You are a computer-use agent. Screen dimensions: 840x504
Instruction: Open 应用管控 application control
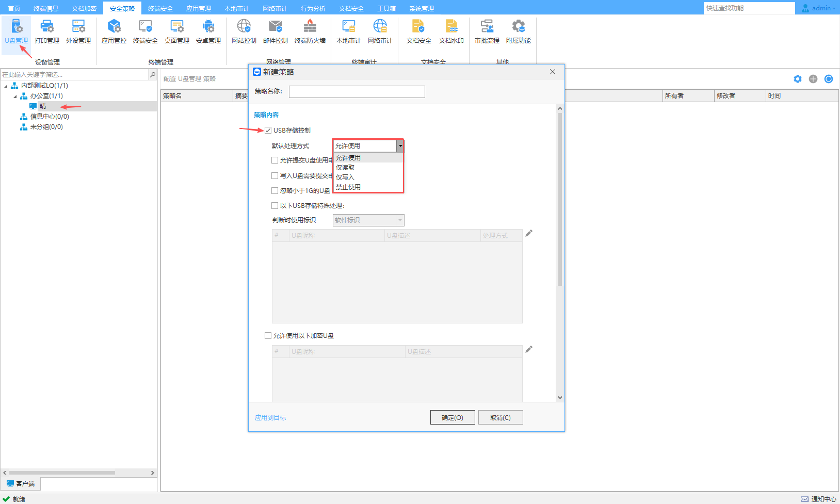click(114, 31)
